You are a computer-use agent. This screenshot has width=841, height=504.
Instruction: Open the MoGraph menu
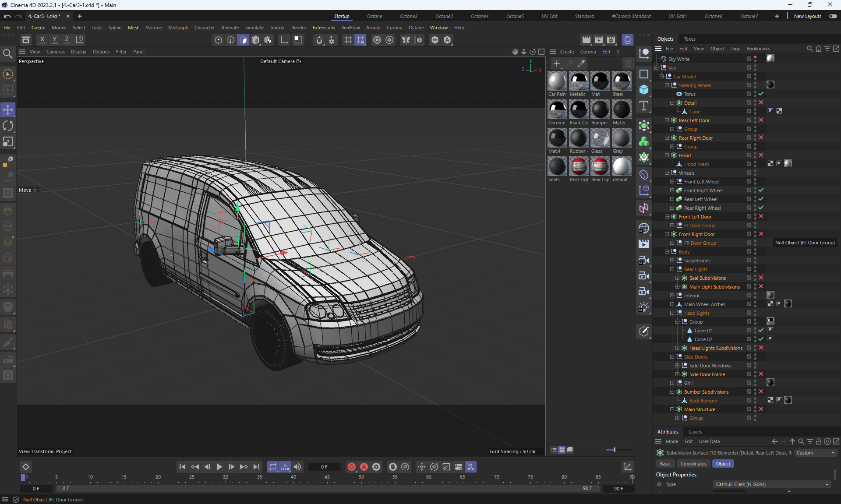click(178, 28)
